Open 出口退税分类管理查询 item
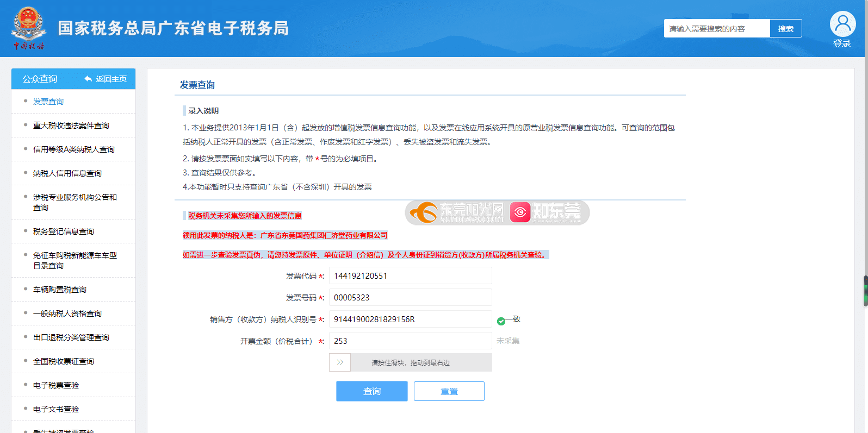The height and width of the screenshot is (433, 868). [x=71, y=337]
